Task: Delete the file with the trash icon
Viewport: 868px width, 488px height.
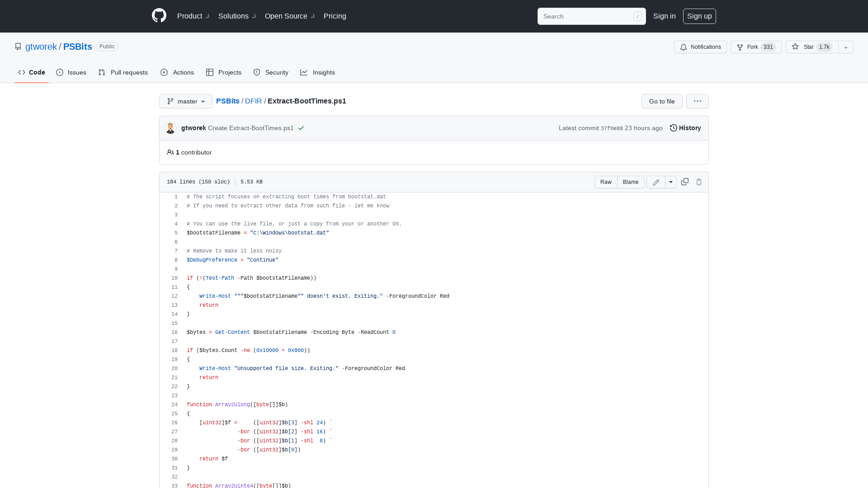Action: 699,182
